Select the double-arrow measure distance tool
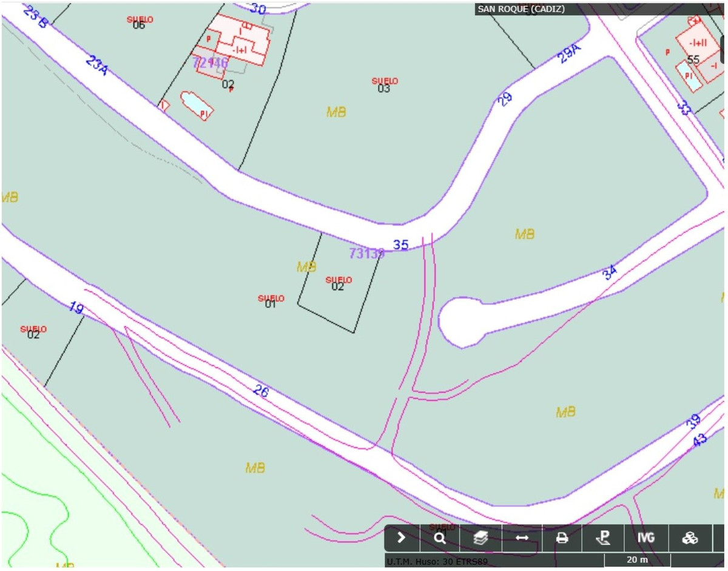The width and height of the screenshot is (728, 571). 522,538
